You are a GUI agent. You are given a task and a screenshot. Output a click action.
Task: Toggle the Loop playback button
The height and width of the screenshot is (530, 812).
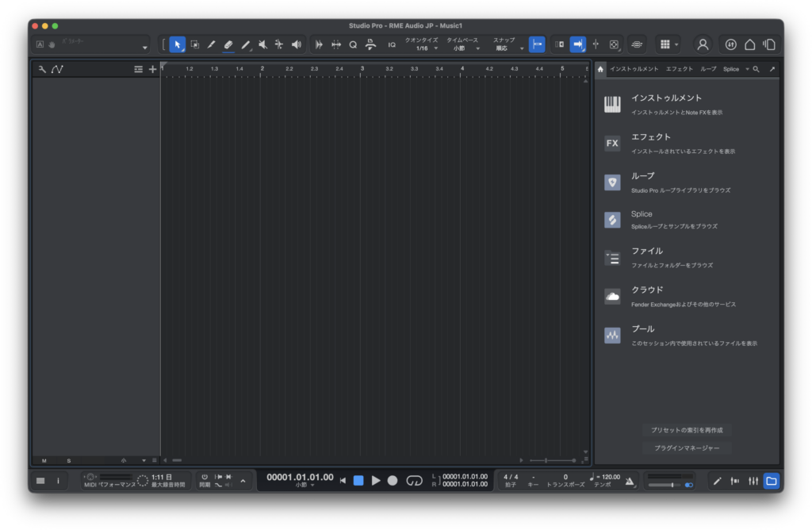[x=414, y=481]
